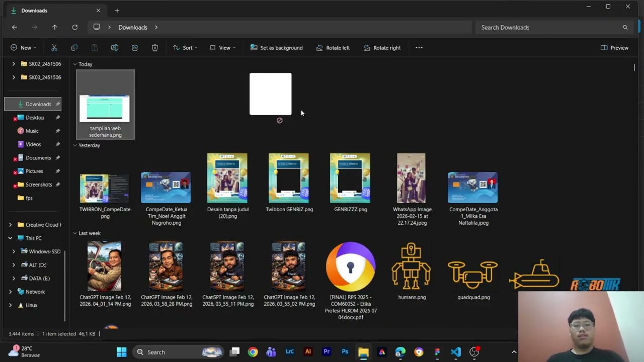Open Adobe Photoshop from taskbar
This screenshot has width=644, height=362.
(x=345, y=352)
